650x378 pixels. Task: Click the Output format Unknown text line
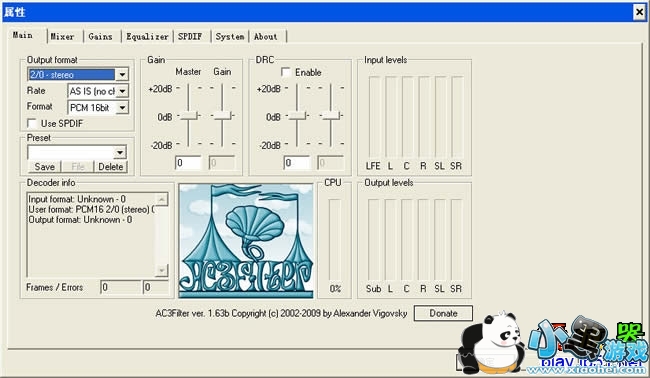(x=80, y=220)
